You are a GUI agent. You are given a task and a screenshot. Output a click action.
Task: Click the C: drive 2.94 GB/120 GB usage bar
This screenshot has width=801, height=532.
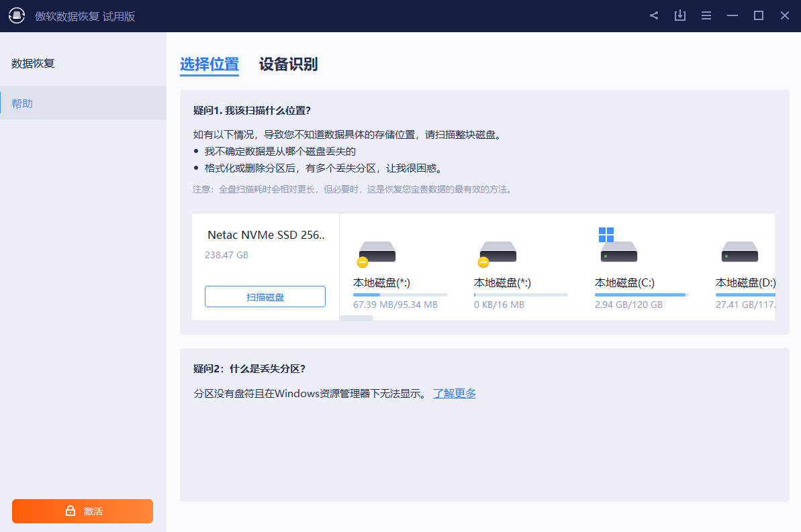click(x=642, y=295)
